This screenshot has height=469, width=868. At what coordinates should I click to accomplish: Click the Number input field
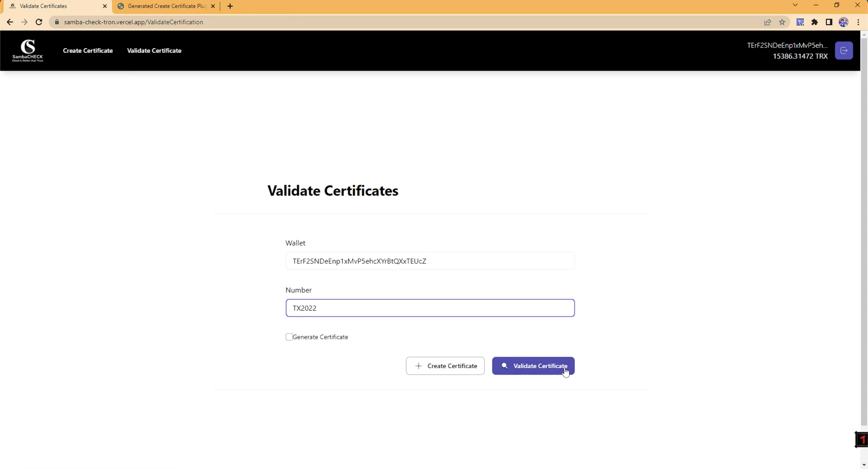(430, 308)
